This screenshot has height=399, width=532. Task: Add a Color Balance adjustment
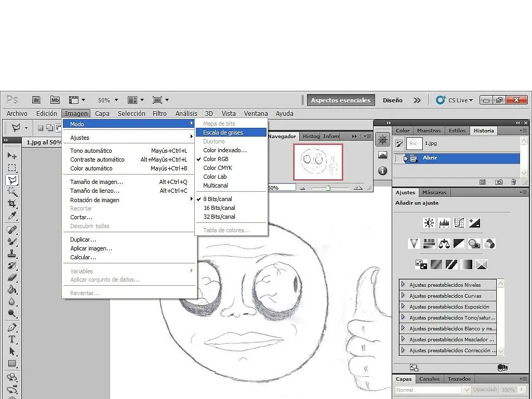pyautogui.click(x=444, y=244)
